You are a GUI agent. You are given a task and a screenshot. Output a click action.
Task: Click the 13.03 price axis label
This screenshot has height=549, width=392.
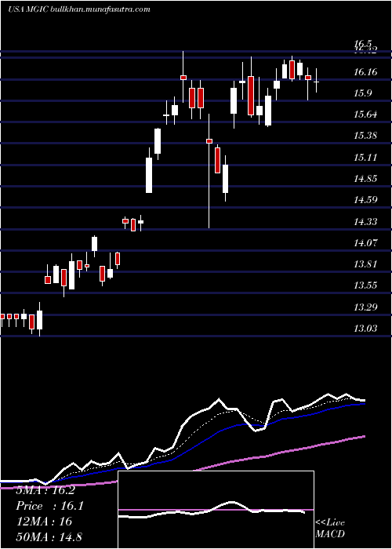(x=365, y=328)
